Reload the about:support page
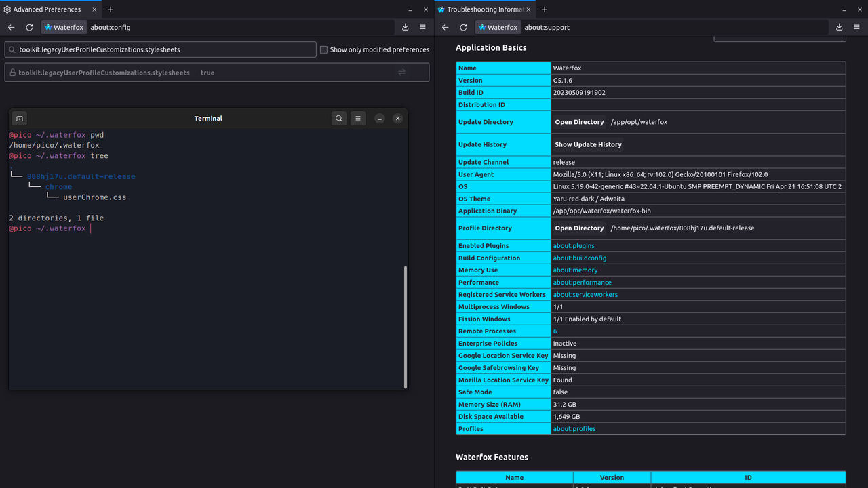The width and height of the screenshot is (868, 488). coord(463,27)
